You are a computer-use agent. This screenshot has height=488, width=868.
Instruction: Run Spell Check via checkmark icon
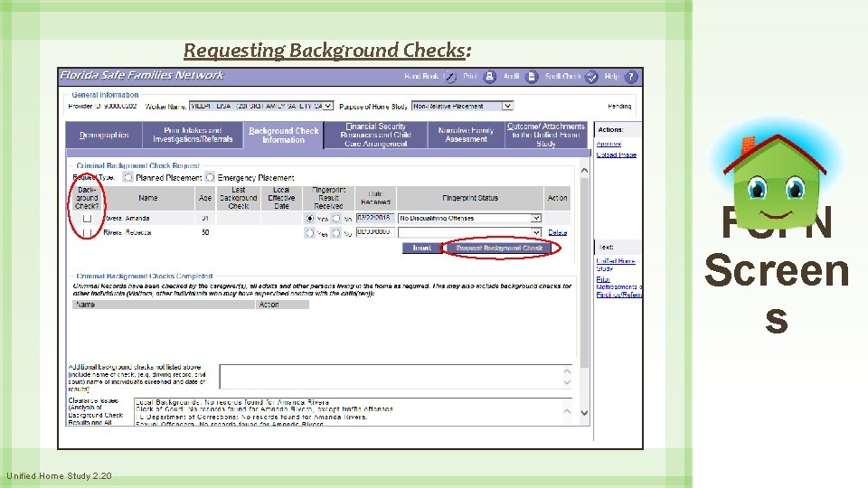pos(591,77)
